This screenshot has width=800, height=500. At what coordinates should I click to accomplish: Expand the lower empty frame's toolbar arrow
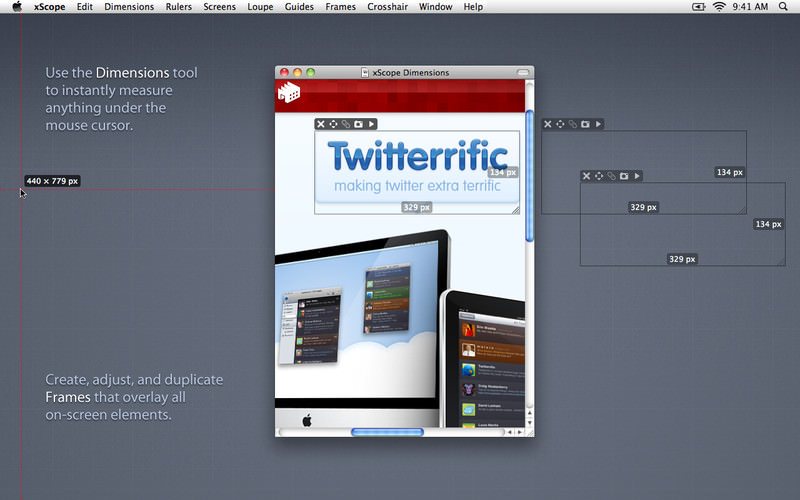tap(637, 176)
